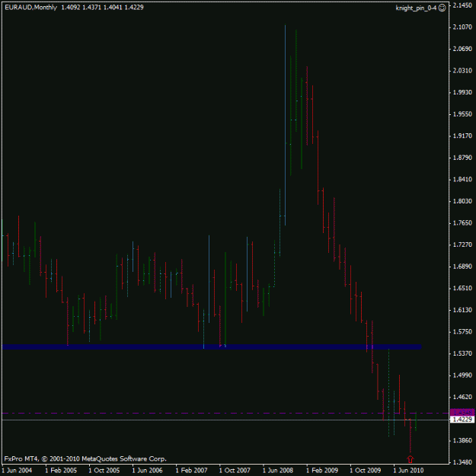476x476 pixels.
Task: Click the 1.6890 price axis label
Action: click(462, 267)
